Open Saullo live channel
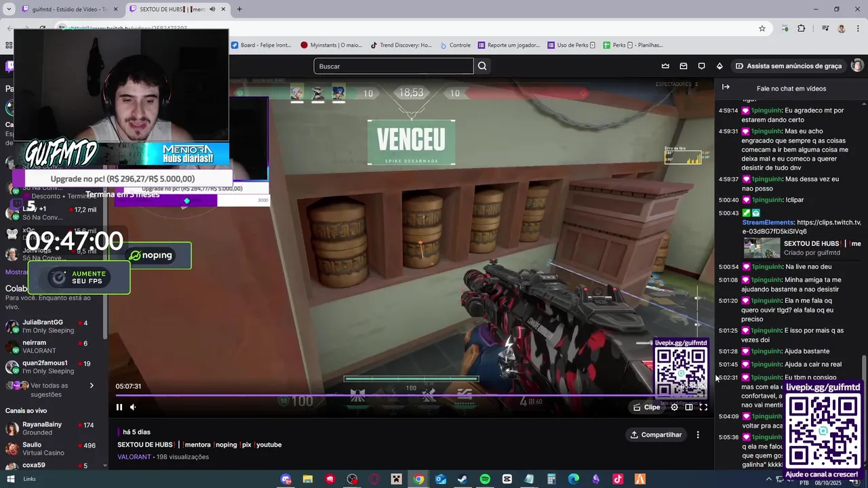The image size is (868, 488). [53, 449]
